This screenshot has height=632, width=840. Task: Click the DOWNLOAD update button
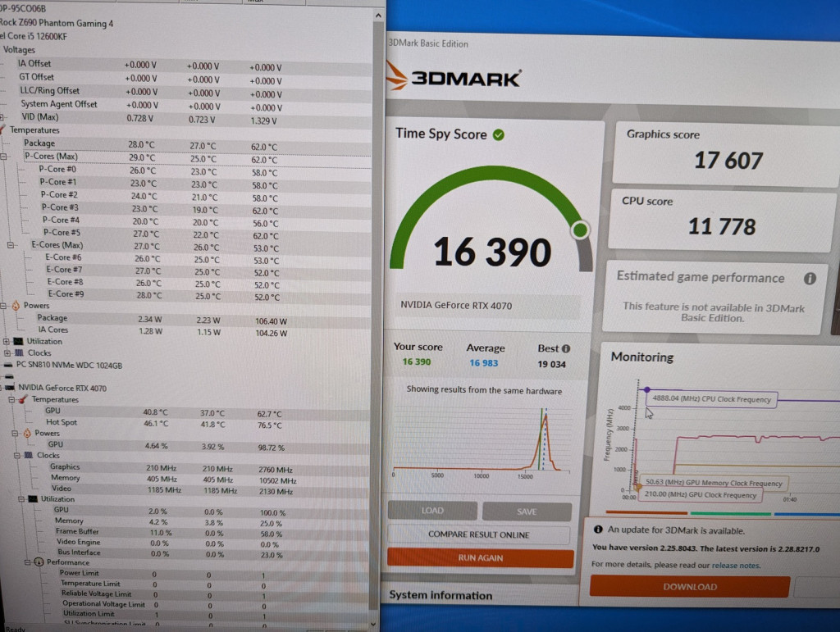(689, 587)
